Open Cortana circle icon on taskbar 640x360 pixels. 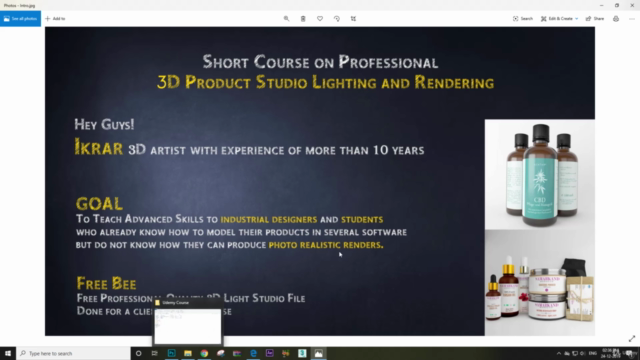(x=138, y=353)
